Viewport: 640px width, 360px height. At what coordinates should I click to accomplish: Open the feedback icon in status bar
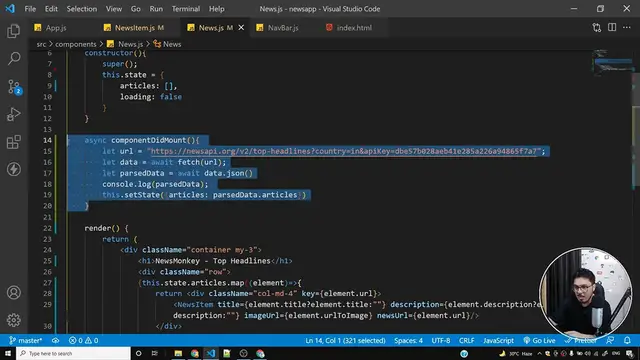coord(610,340)
